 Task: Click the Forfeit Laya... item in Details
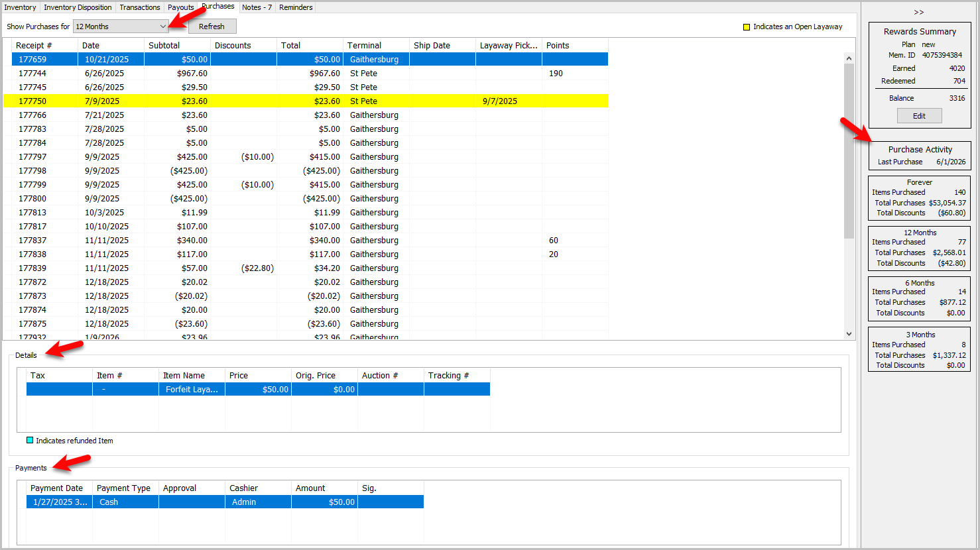coord(192,389)
